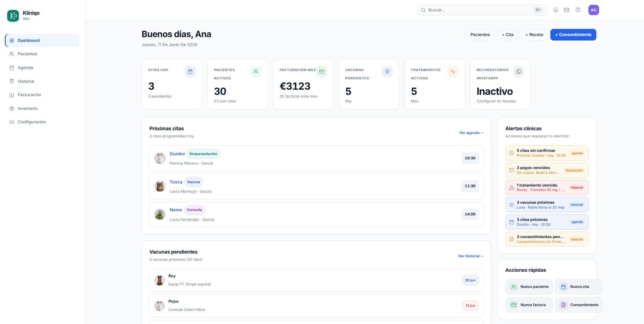
Task: Click the Nueva cita quick action
Action: 579,287
